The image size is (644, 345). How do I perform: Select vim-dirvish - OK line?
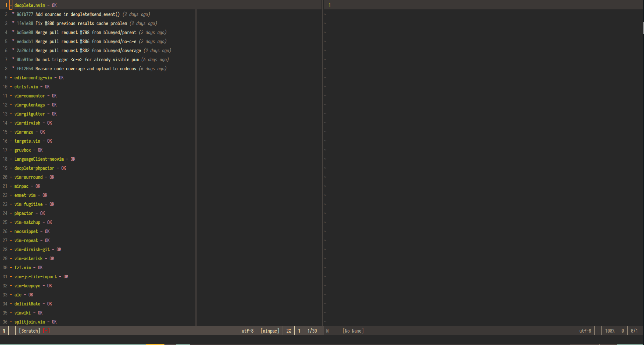[31, 123]
